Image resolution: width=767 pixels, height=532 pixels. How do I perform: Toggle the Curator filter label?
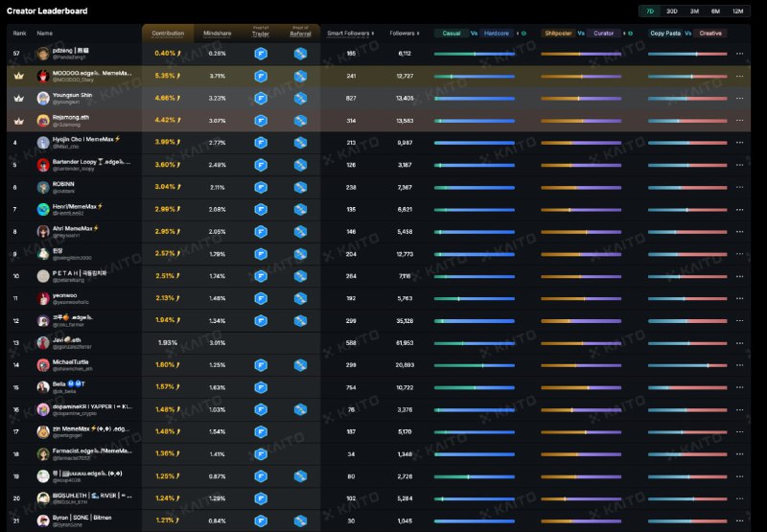pyautogui.click(x=604, y=34)
